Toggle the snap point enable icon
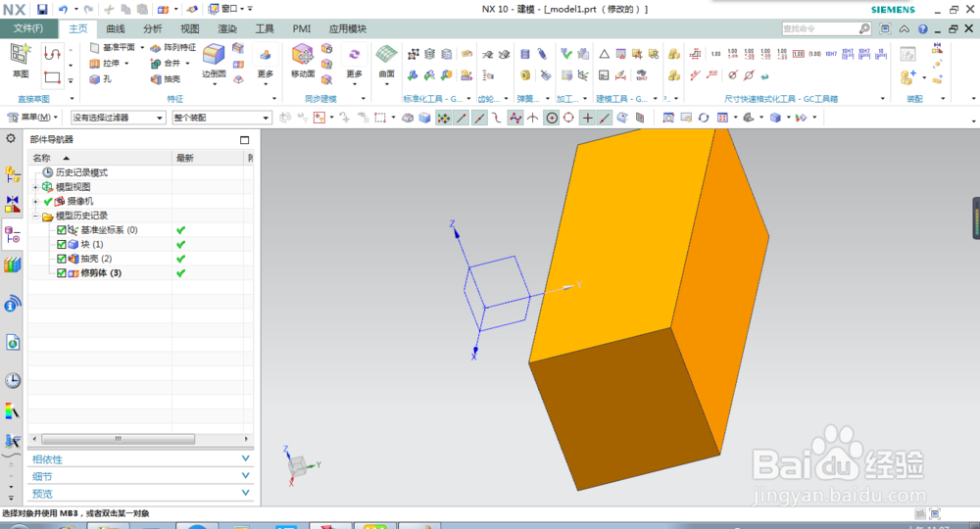980x529 pixels. (x=443, y=118)
